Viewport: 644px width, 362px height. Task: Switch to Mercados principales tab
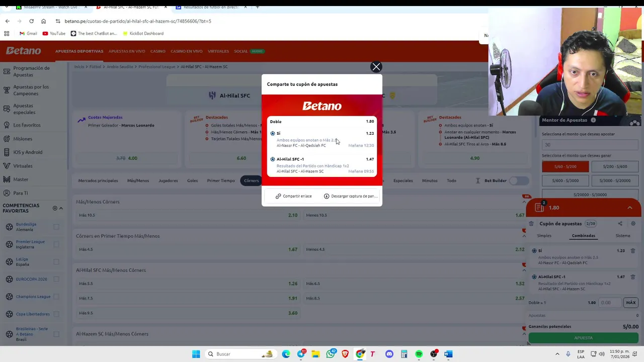tap(98, 180)
